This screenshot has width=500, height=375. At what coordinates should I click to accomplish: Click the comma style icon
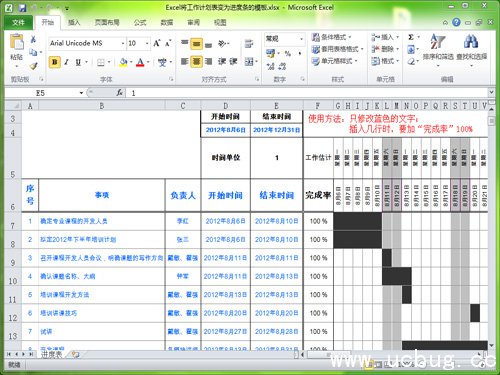pos(299,53)
